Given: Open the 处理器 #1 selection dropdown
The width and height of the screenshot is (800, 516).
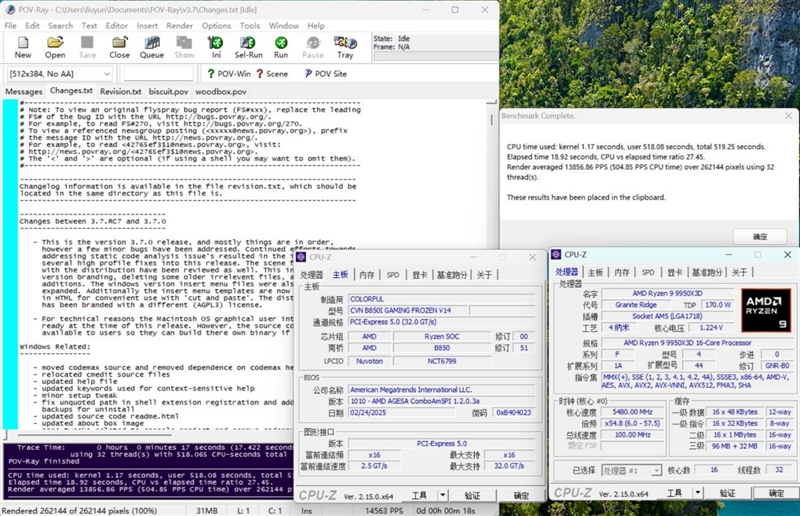Looking at the screenshot, I should coord(631,471).
